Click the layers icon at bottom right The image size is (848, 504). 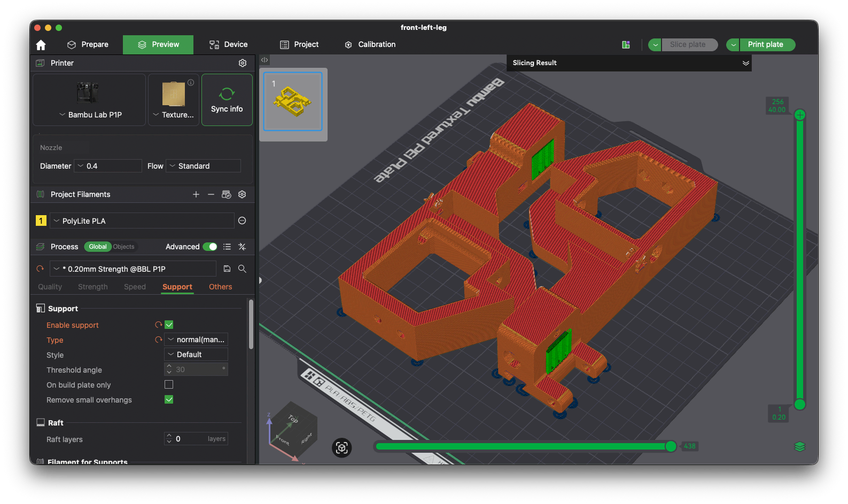799,446
